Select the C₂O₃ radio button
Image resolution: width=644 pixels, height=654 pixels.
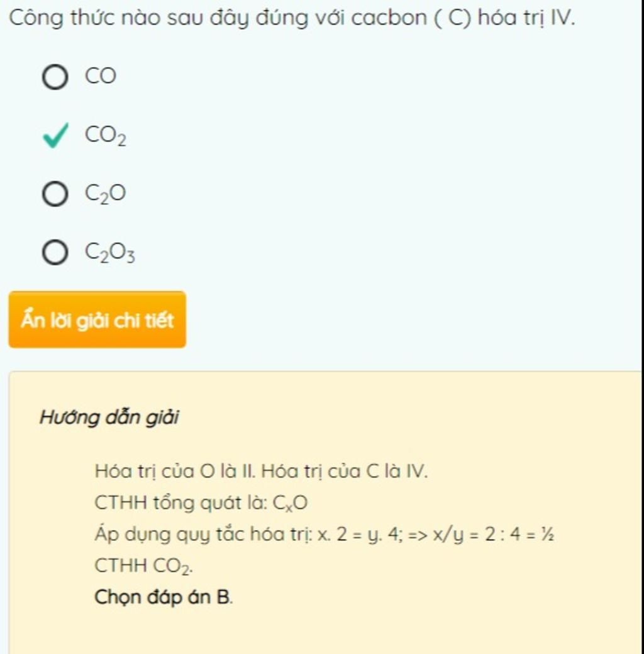pos(55,252)
